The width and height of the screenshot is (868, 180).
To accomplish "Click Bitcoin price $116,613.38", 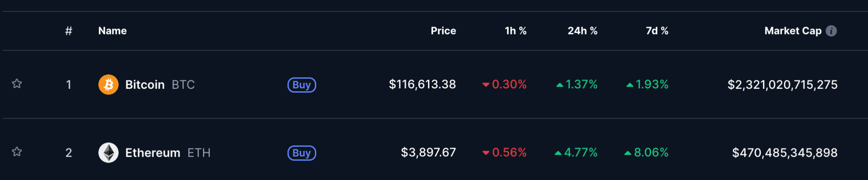I will coord(422,84).
